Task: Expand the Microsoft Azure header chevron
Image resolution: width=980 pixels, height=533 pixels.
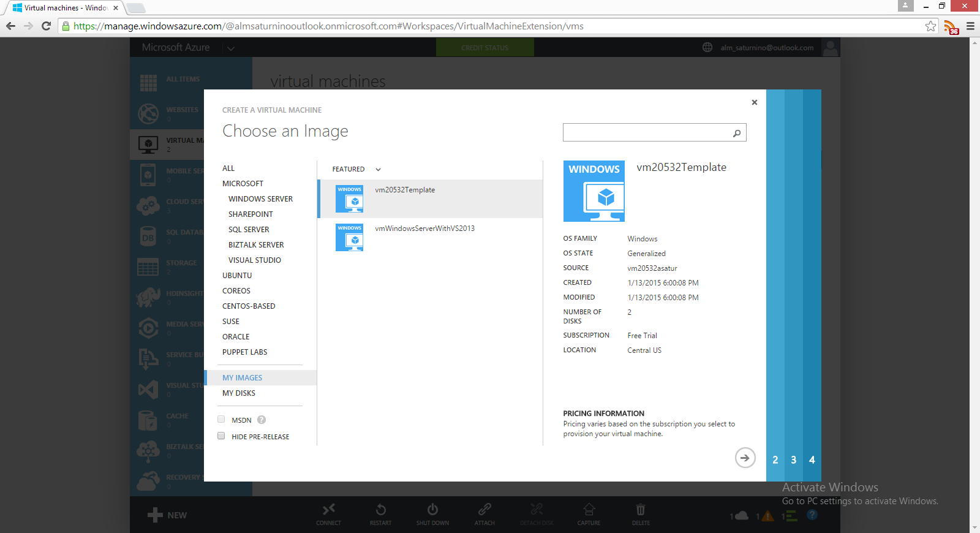Action: point(230,48)
